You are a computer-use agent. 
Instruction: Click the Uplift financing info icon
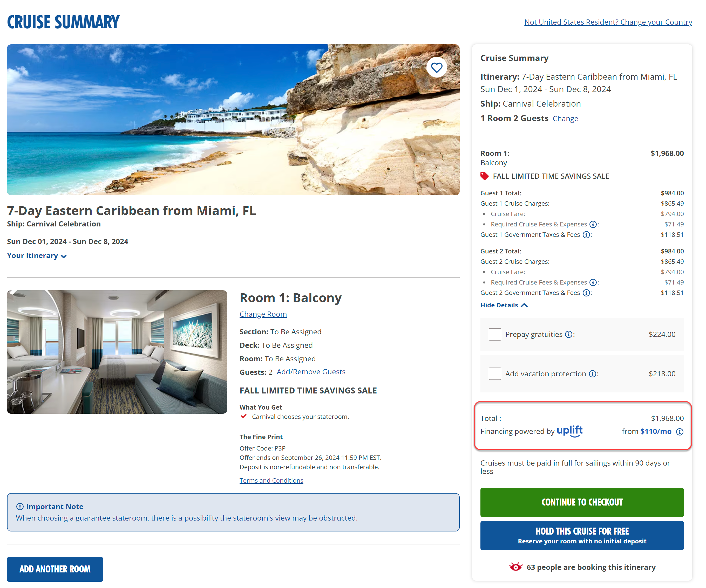click(x=679, y=431)
